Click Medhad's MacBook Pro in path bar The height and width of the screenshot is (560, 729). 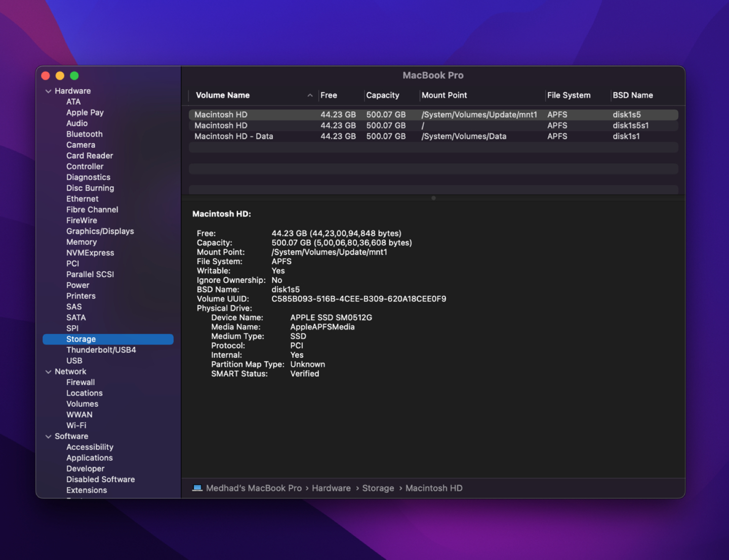254,488
